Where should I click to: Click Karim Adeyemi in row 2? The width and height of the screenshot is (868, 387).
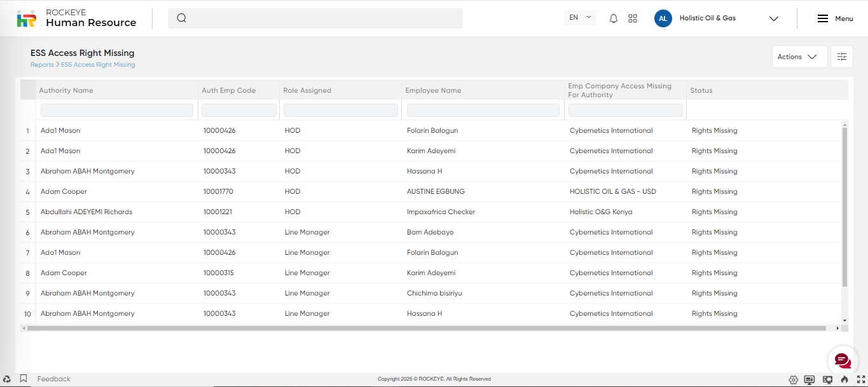click(431, 151)
